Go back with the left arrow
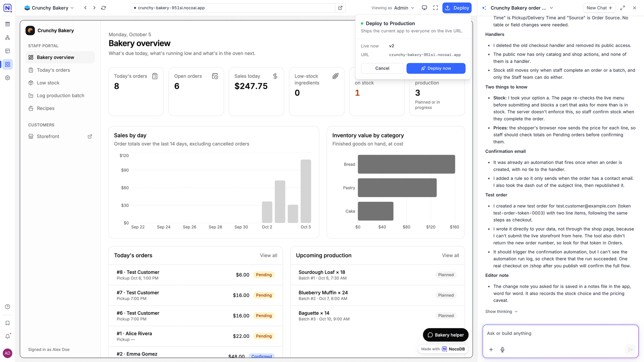 86,8
